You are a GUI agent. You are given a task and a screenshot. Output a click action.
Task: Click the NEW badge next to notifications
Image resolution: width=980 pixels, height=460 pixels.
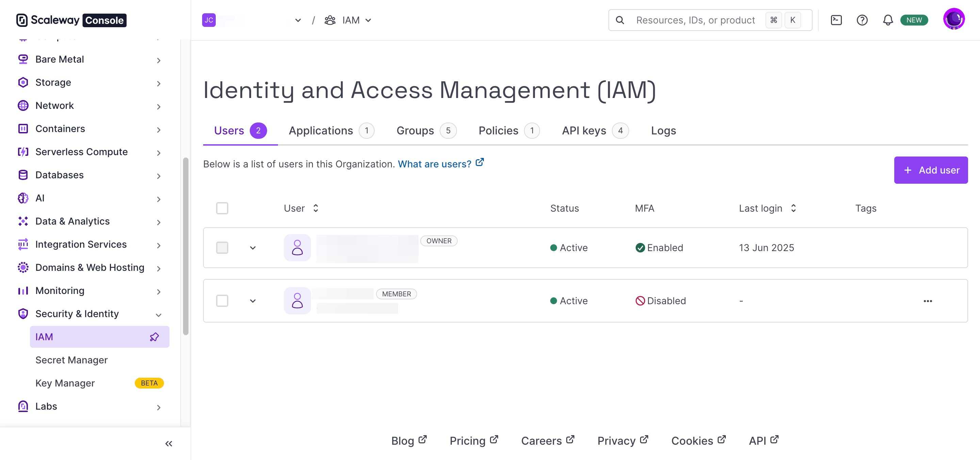pyautogui.click(x=914, y=20)
